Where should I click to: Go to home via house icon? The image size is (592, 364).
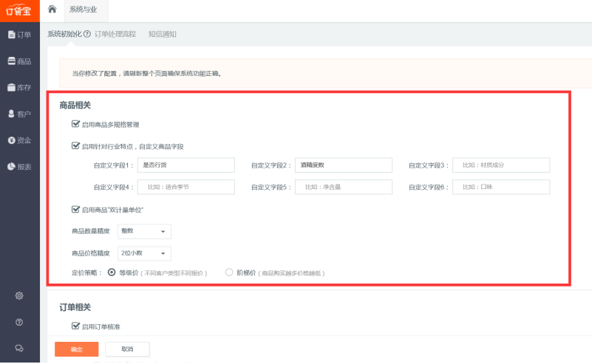pyautogui.click(x=52, y=9)
